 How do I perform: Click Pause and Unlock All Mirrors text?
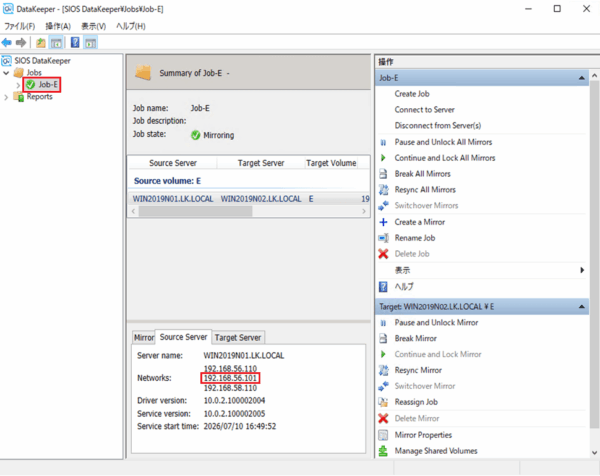click(443, 142)
